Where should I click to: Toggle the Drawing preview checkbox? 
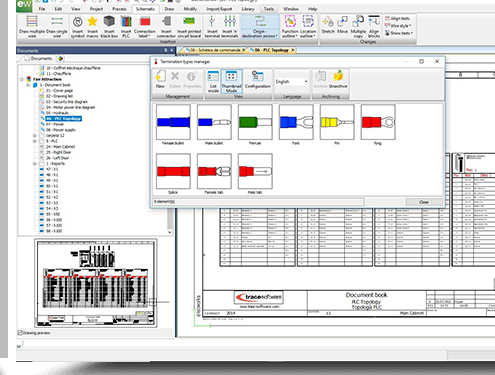[x=20, y=333]
